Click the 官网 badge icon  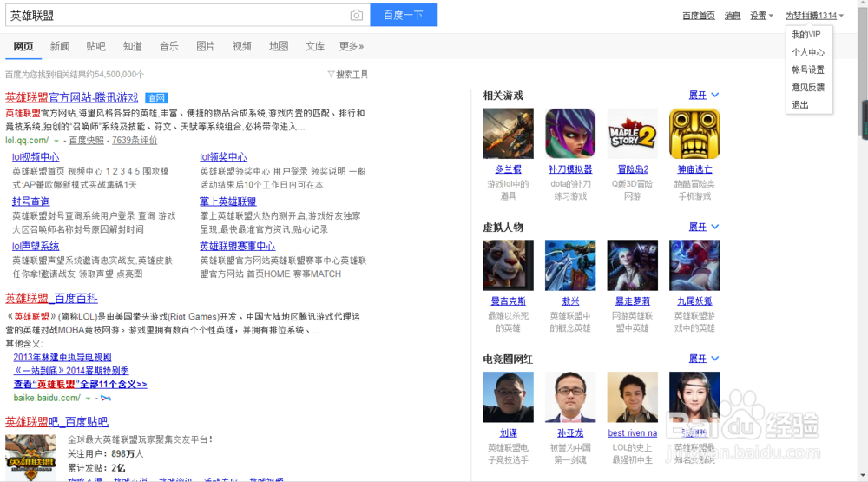pyautogui.click(x=156, y=98)
